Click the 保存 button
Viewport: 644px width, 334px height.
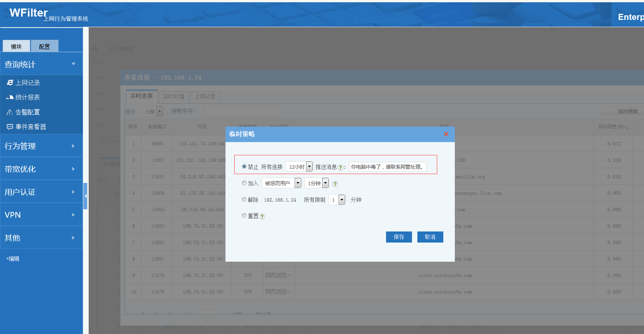point(399,237)
